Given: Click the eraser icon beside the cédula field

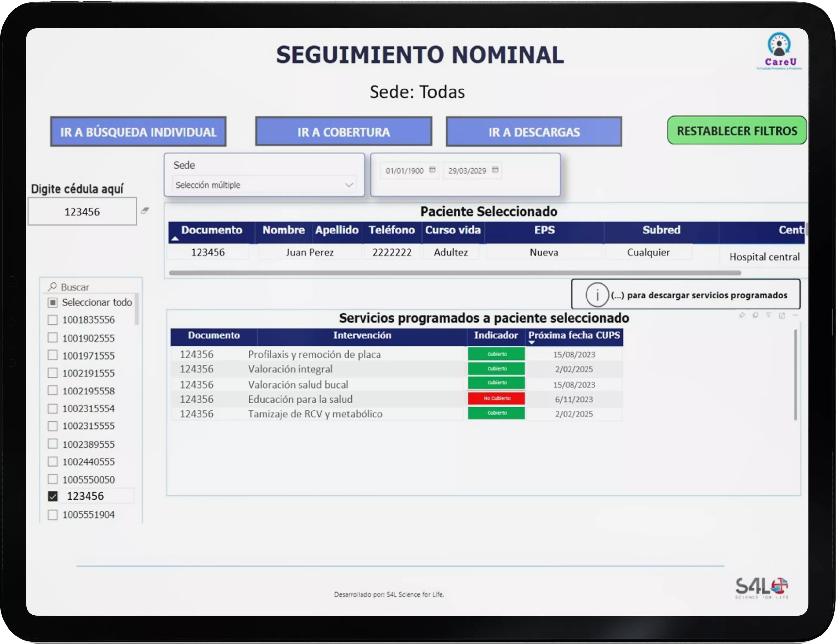Looking at the screenshot, I should coord(145,210).
